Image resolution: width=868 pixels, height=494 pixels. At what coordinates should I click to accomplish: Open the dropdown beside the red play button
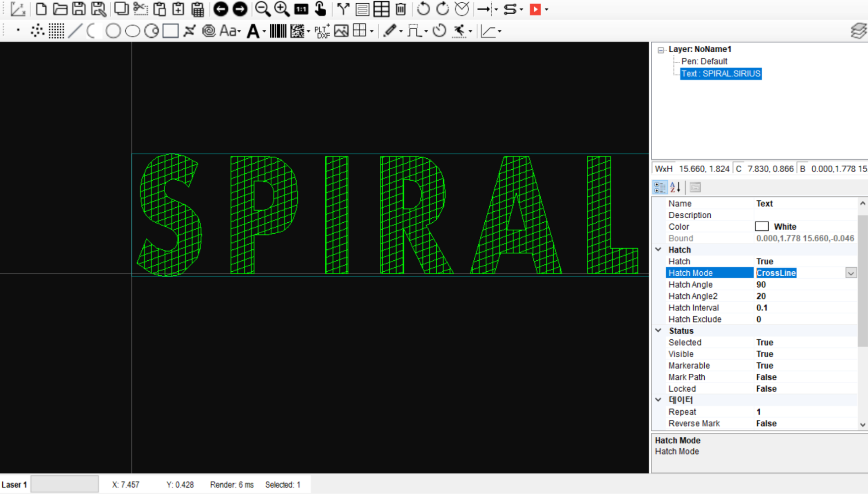547,10
